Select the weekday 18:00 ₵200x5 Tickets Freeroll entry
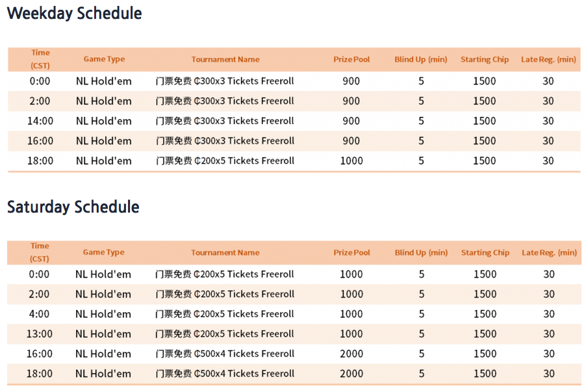Screen dimensions: 588x390 pos(225,161)
